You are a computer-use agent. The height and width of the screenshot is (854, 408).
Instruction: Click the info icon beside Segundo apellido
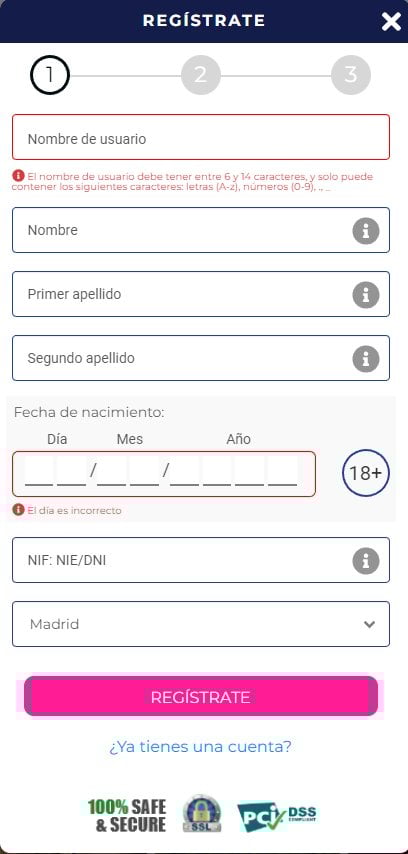pos(366,359)
